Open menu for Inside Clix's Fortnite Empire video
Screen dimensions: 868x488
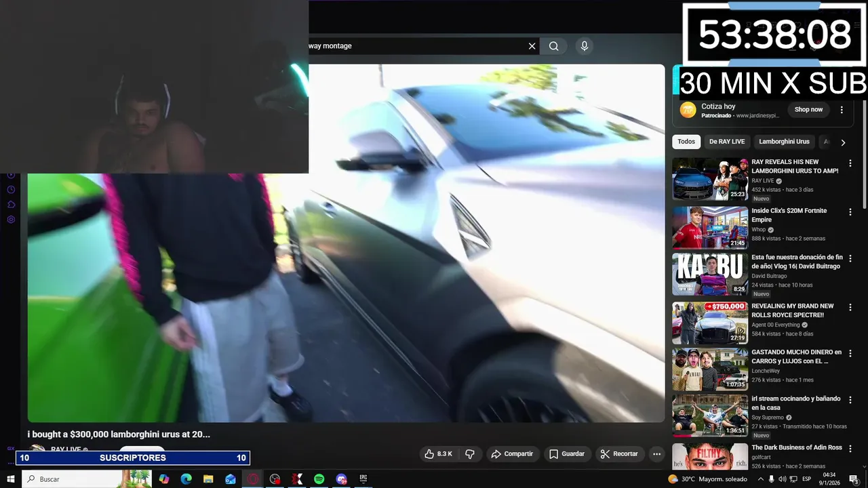[850, 212]
